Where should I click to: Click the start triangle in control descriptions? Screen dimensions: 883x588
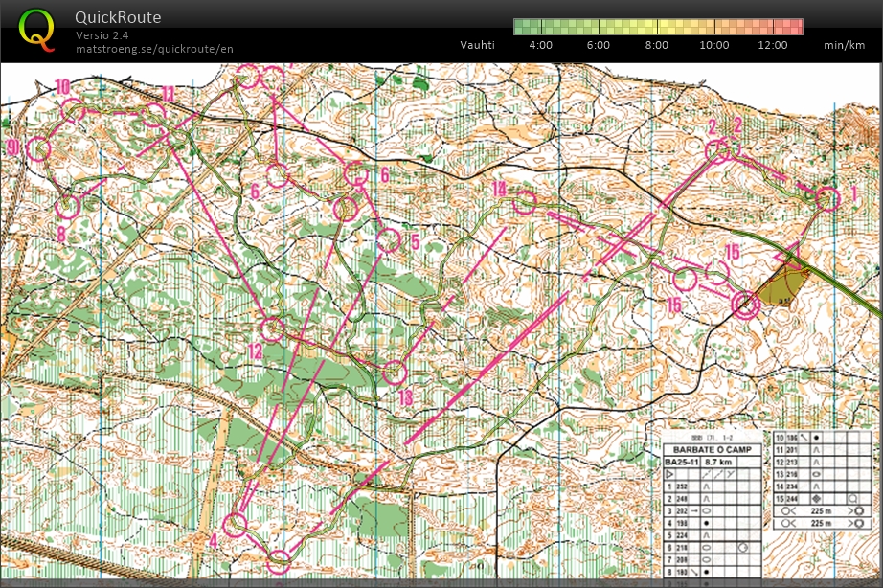[x=669, y=474]
